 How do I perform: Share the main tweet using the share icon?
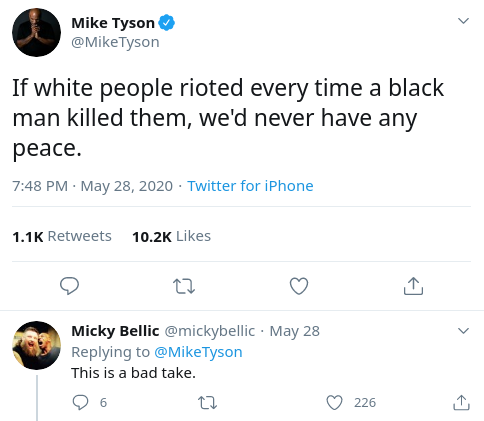pos(413,286)
